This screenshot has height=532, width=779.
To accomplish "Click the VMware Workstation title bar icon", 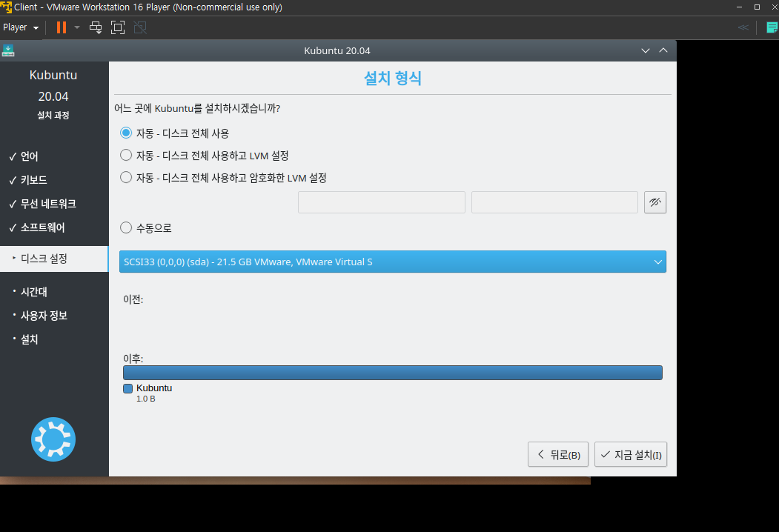I will 6,7.
